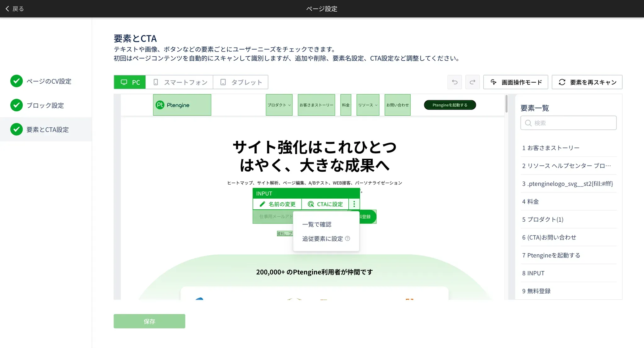Click the 名前の変更 pencil button
644x348 pixels.
click(x=277, y=204)
